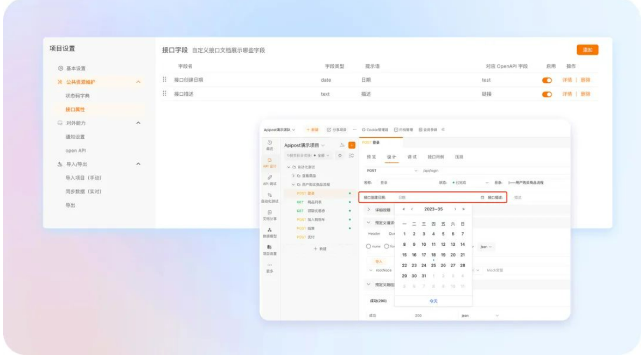The width and height of the screenshot is (644, 356).
Task: Expand the 查看商品 folder
Action: (x=293, y=176)
